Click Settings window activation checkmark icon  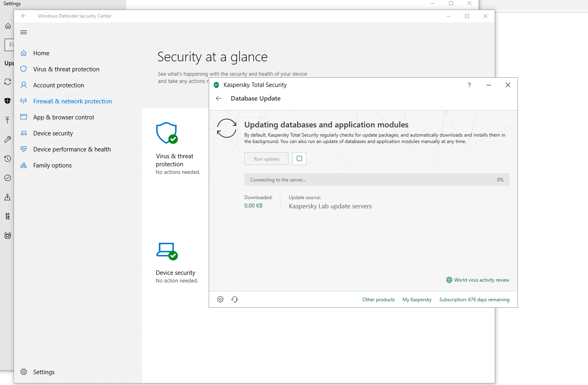tap(8, 178)
